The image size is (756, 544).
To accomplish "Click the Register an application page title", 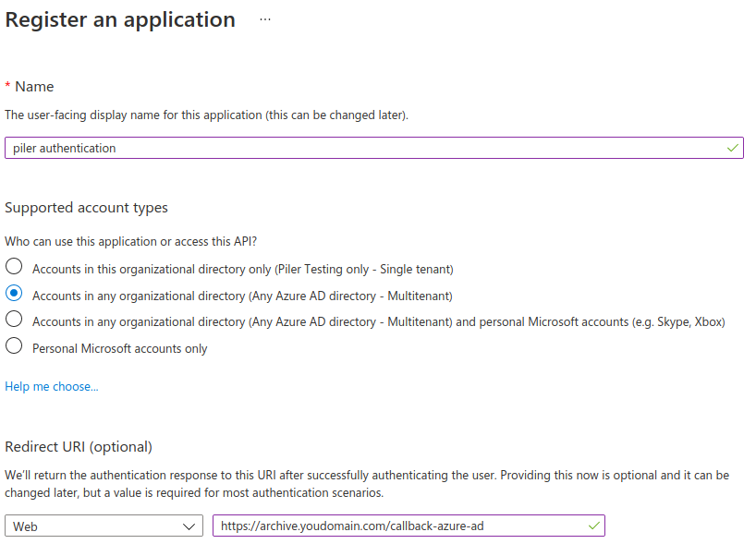I will [x=120, y=19].
